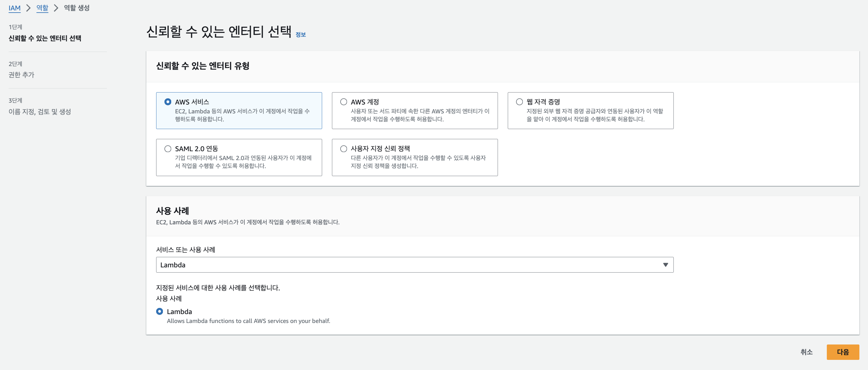Click the dropdown arrow next to Lambda
The width and height of the screenshot is (868, 370).
pyautogui.click(x=665, y=265)
